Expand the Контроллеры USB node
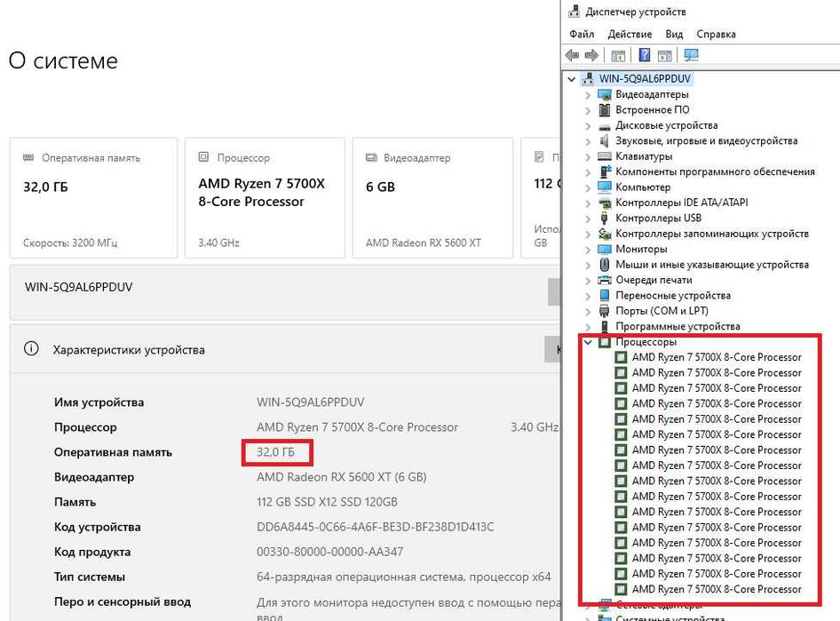The width and height of the screenshot is (840, 621). [588, 219]
